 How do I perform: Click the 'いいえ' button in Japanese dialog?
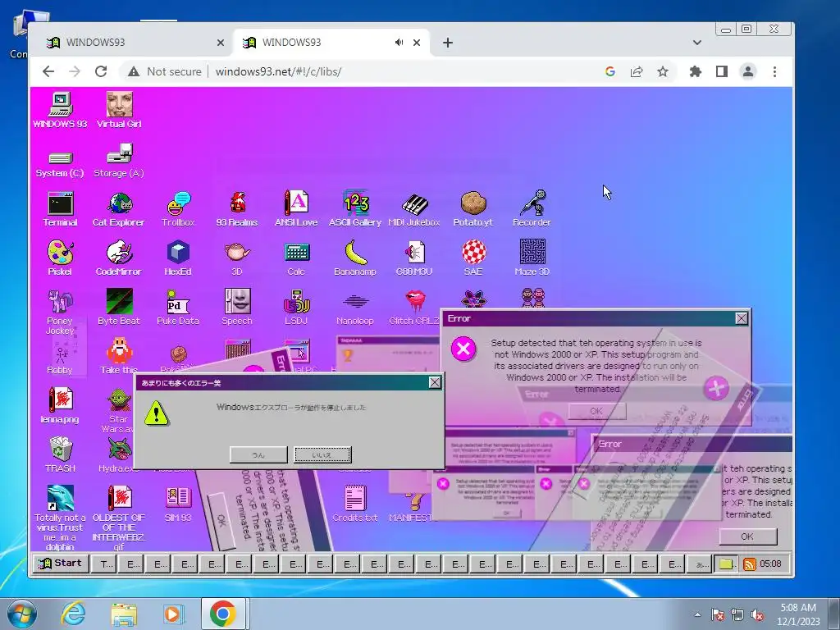tap(322, 454)
